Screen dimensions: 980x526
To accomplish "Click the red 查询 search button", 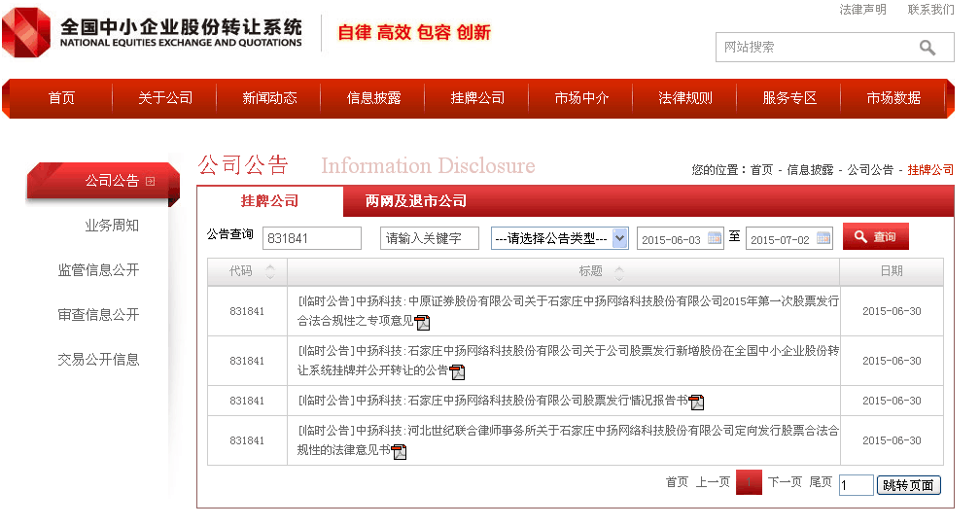I will click(876, 237).
